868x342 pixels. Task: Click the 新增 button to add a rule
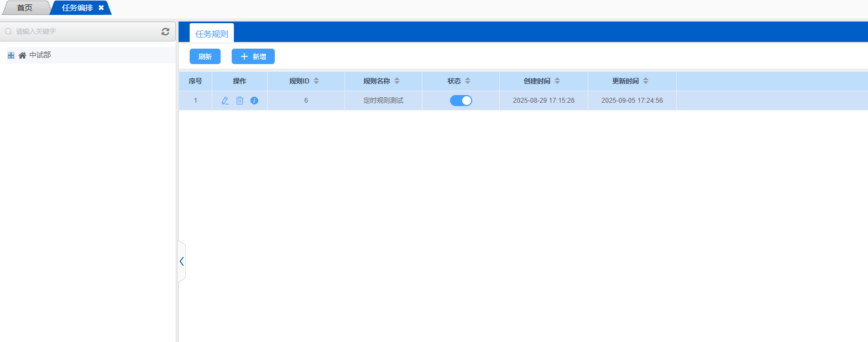tap(253, 56)
